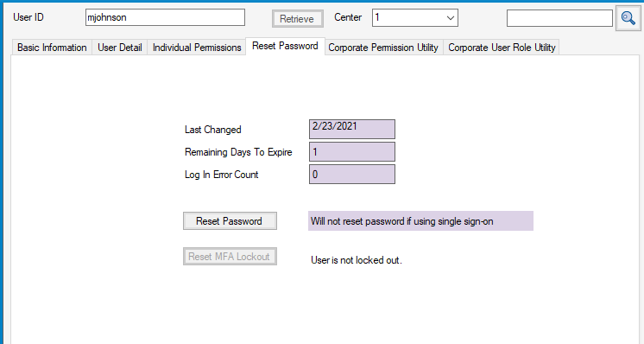Go to the Individual Permissions tab
The height and width of the screenshot is (344, 644).
pos(197,48)
